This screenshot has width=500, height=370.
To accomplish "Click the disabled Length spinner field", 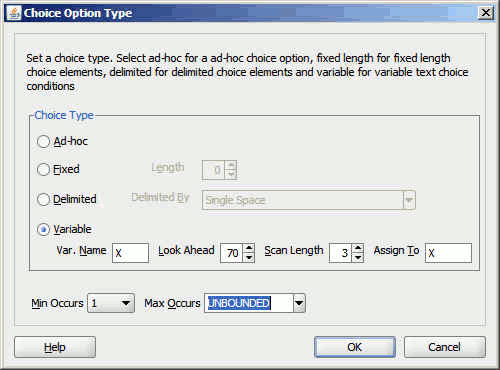I will [x=219, y=170].
